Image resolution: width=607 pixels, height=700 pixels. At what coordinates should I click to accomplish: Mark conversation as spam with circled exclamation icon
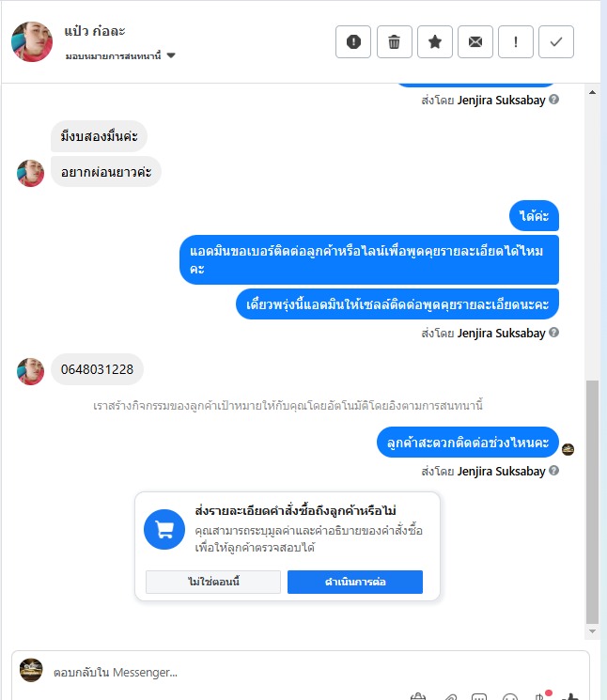[353, 42]
